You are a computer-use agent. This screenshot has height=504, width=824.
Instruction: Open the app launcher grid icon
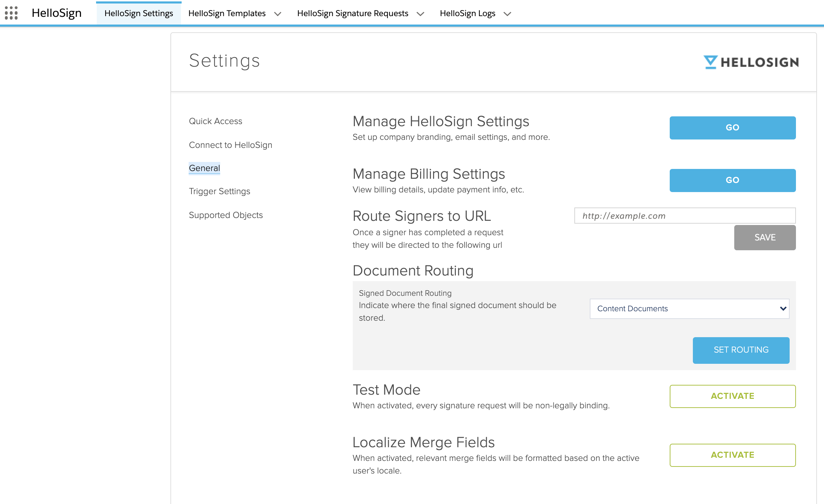point(11,13)
